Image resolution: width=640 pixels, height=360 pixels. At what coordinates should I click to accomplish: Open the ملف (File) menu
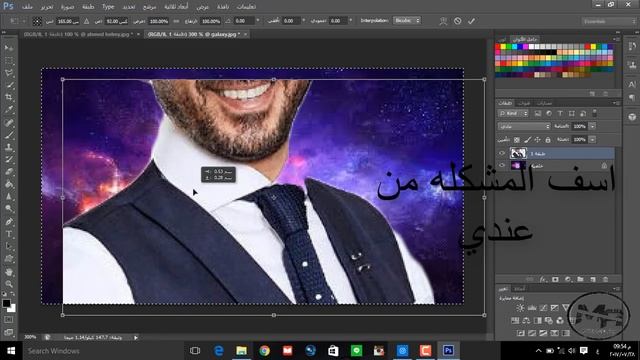click(27, 7)
